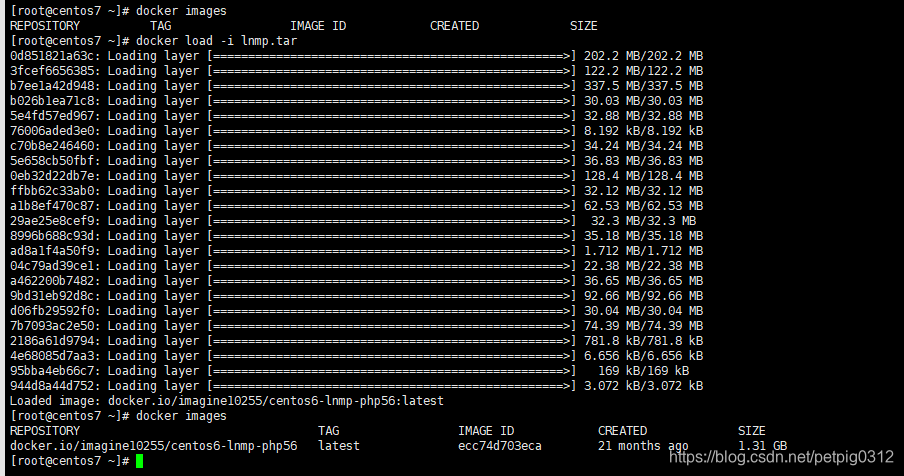Click the green terminal cursor block
The width and height of the screenshot is (904, 476).
139,460
